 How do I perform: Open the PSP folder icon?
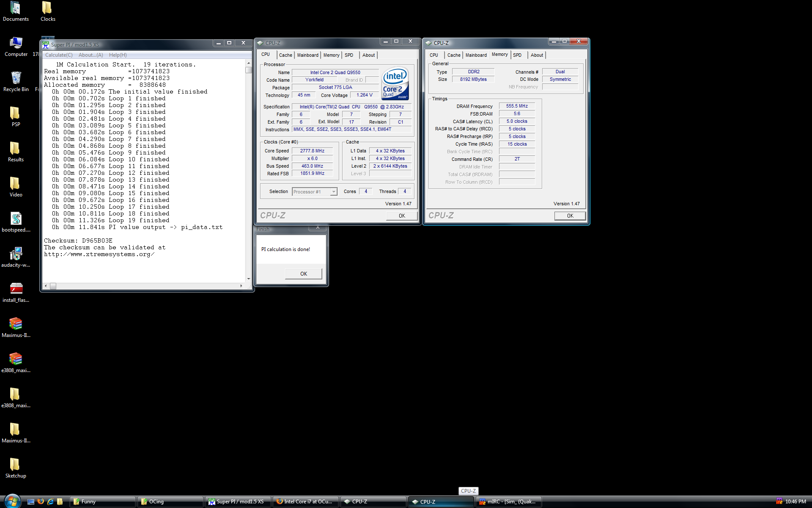(16, 117)
